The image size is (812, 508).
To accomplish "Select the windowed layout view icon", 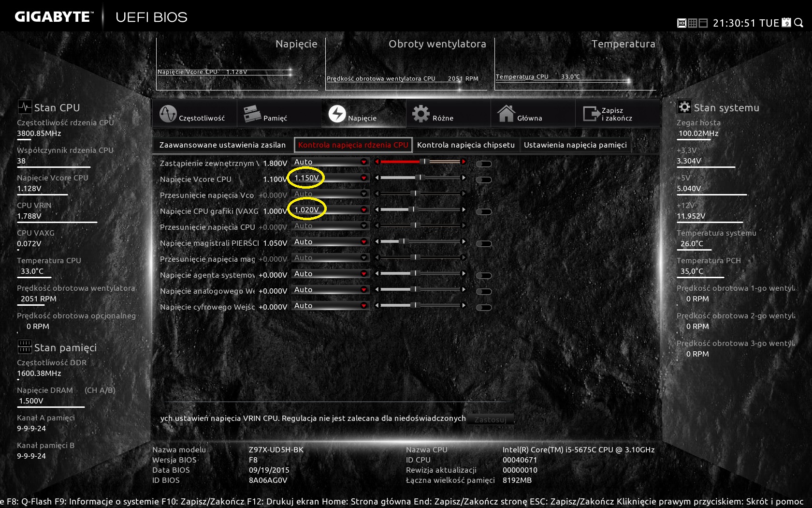I will [x=703, y=23].
